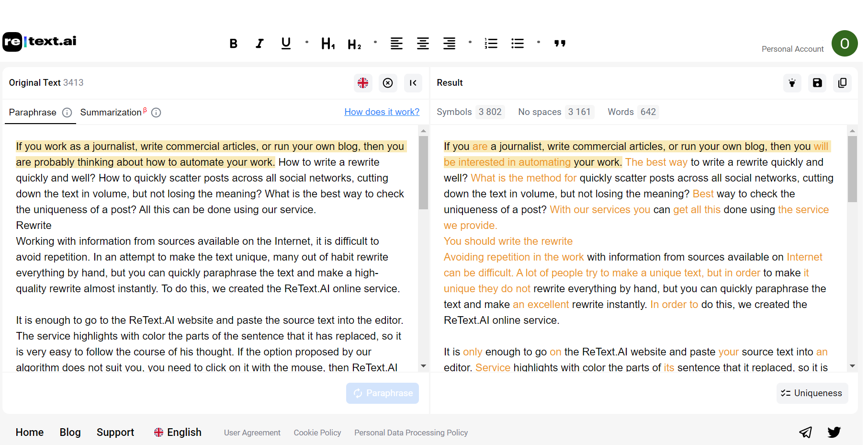Open the Personal Account avatar
Viewport: 868px width, 445px height.
click(845, 44)
